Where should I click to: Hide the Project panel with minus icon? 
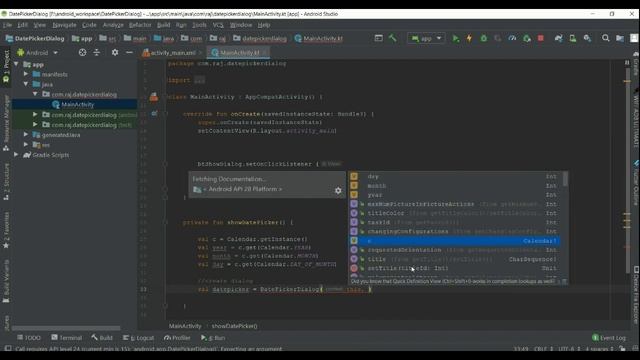pyautogui.click(x=129, y=53)
